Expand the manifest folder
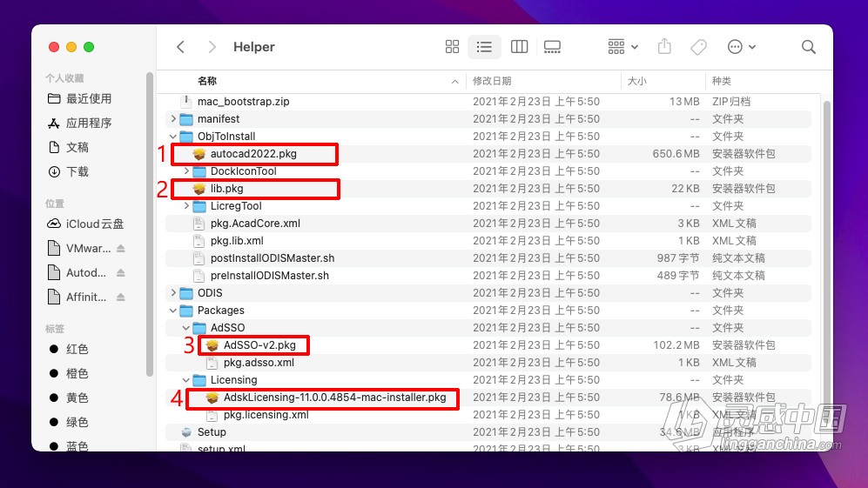The image size is (868, 488). pos(173,118)
